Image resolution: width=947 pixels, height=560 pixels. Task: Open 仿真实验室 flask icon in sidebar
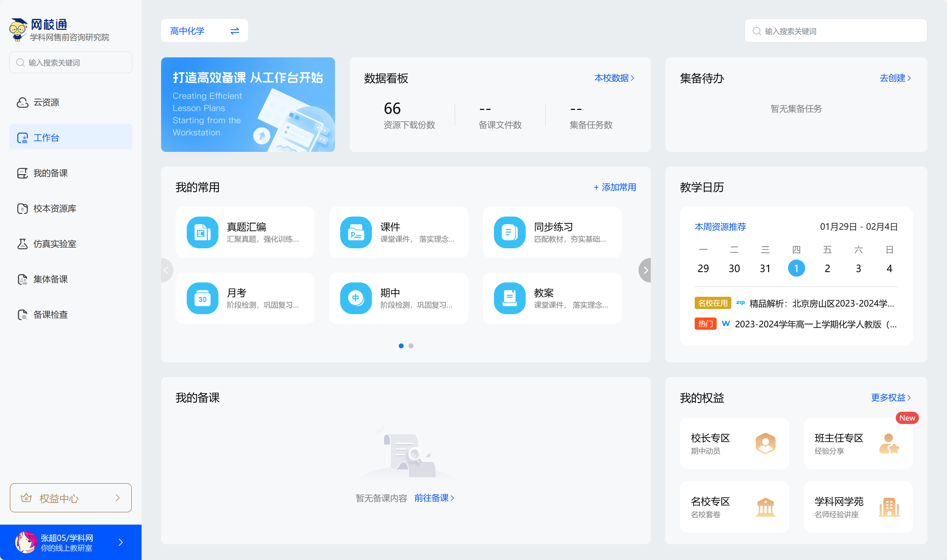(x=23, y=244)
